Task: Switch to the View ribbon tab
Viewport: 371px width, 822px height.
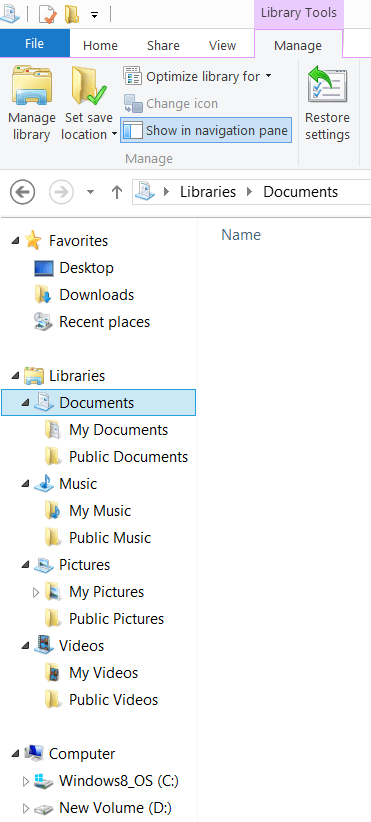Action: 222,46
